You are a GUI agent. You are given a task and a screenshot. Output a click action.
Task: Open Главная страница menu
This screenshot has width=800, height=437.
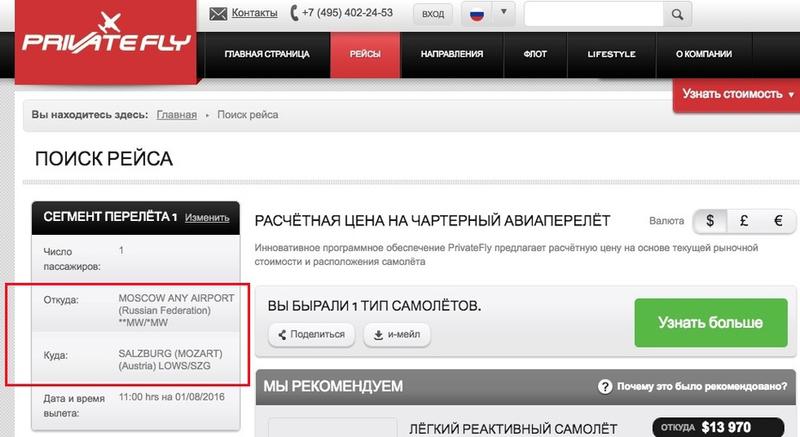[267, 54]
